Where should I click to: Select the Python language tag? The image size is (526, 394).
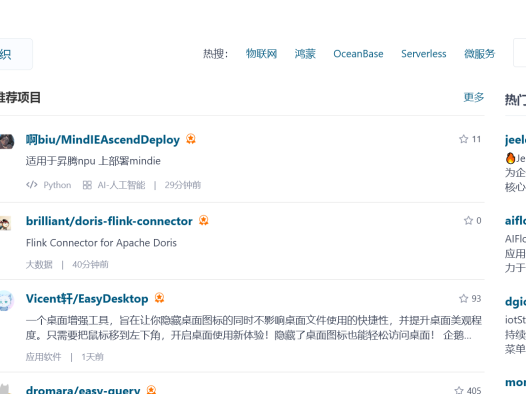57,185
